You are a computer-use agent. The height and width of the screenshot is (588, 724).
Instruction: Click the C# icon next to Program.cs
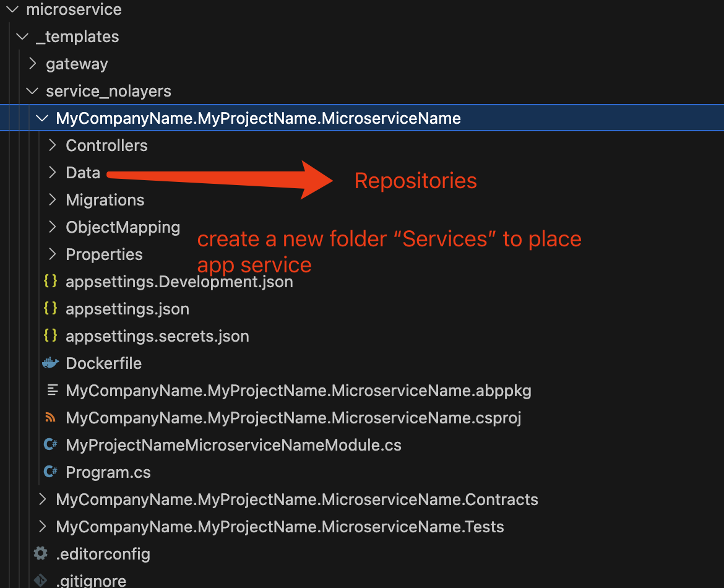50,472
